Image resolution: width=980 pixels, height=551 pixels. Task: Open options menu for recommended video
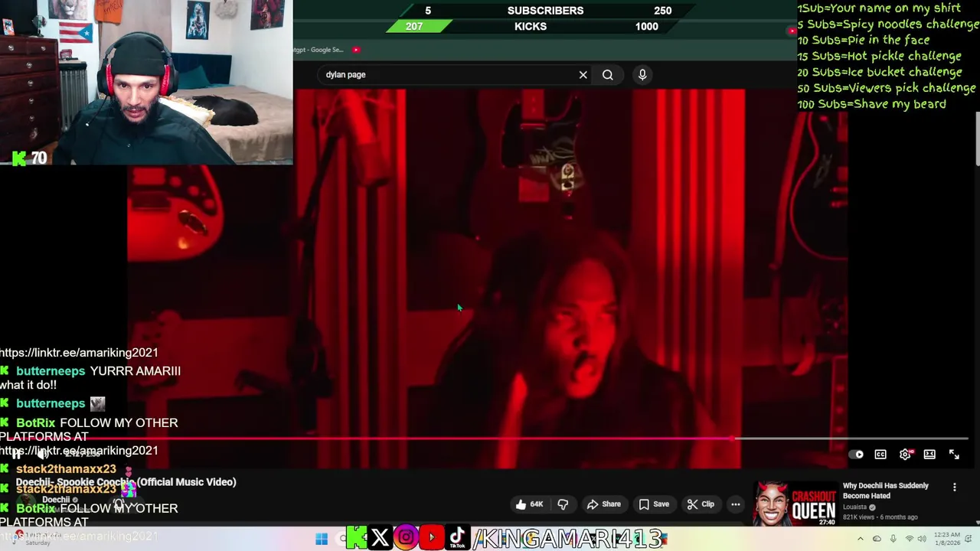[954, 487]
